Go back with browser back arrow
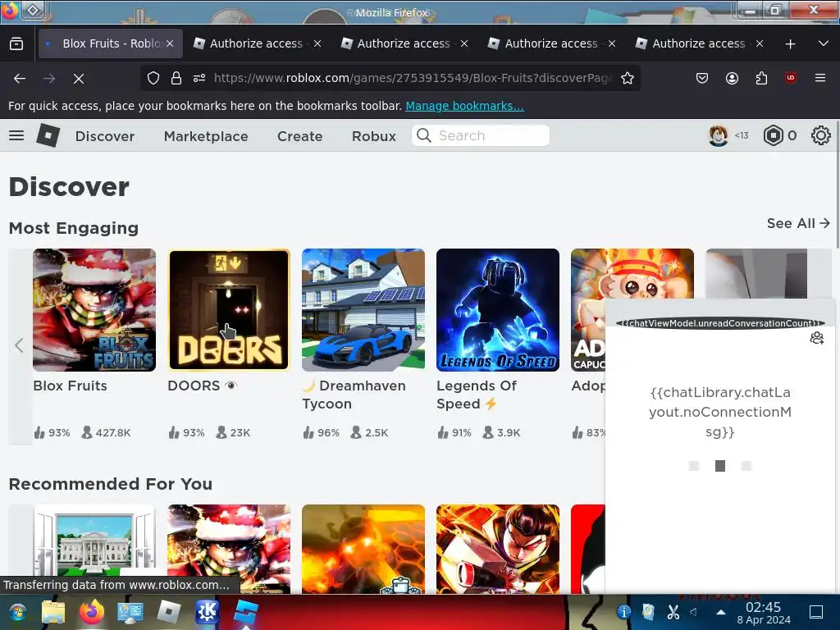This screenshot has height=630, width=840. 20,78
